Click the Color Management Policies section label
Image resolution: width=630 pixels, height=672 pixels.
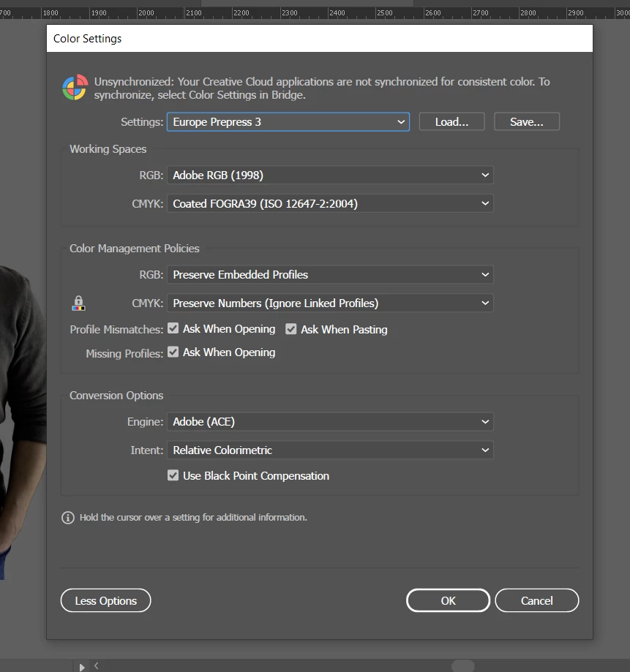coord(135,249)
